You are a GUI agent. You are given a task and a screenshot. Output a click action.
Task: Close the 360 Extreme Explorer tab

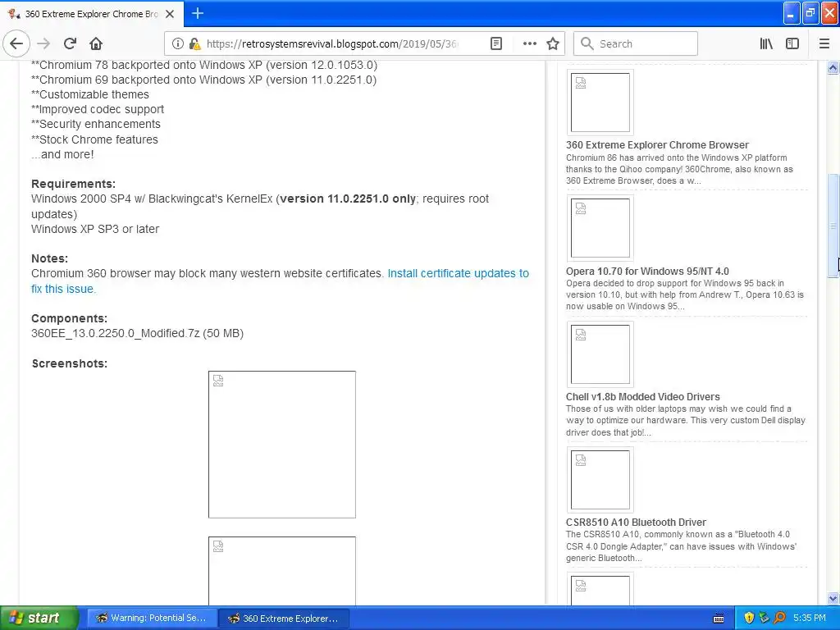[170, 14]
